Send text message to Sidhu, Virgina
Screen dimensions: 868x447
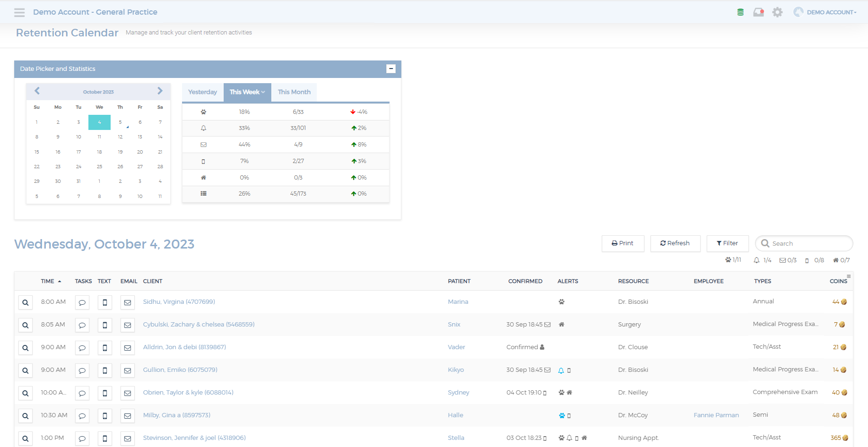click(x=105, y=302)
